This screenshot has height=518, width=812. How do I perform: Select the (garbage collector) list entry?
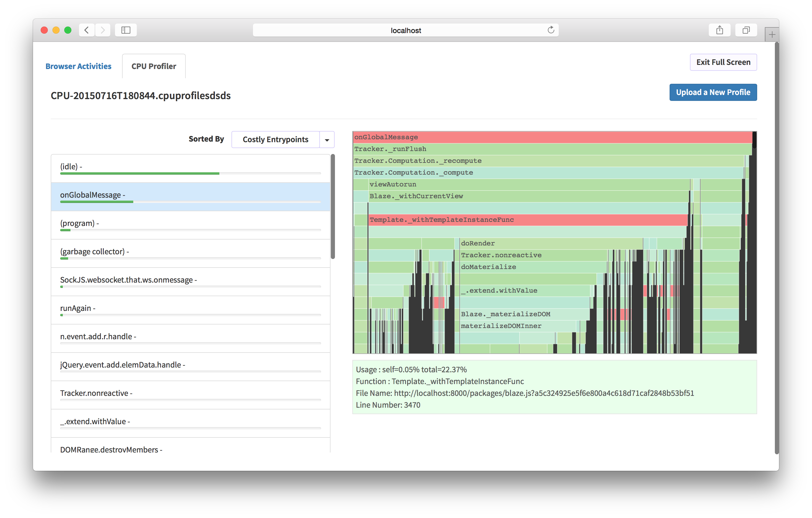click(190, 253)
